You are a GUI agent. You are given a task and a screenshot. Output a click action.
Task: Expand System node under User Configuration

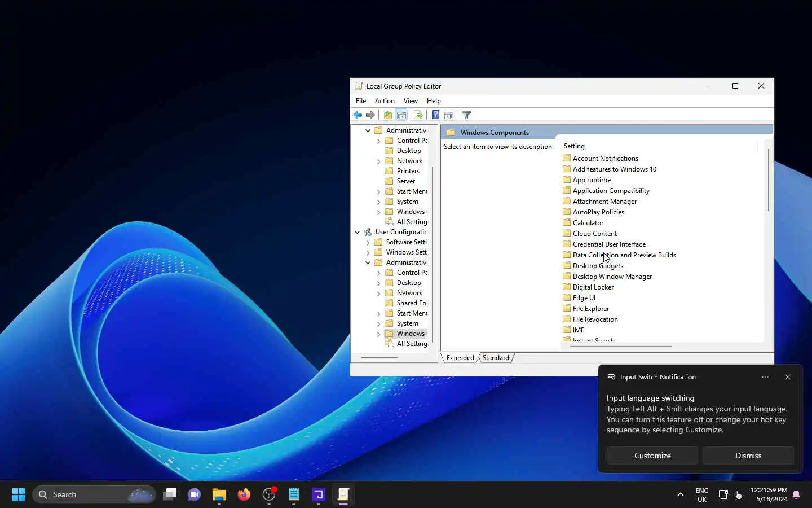379,323
